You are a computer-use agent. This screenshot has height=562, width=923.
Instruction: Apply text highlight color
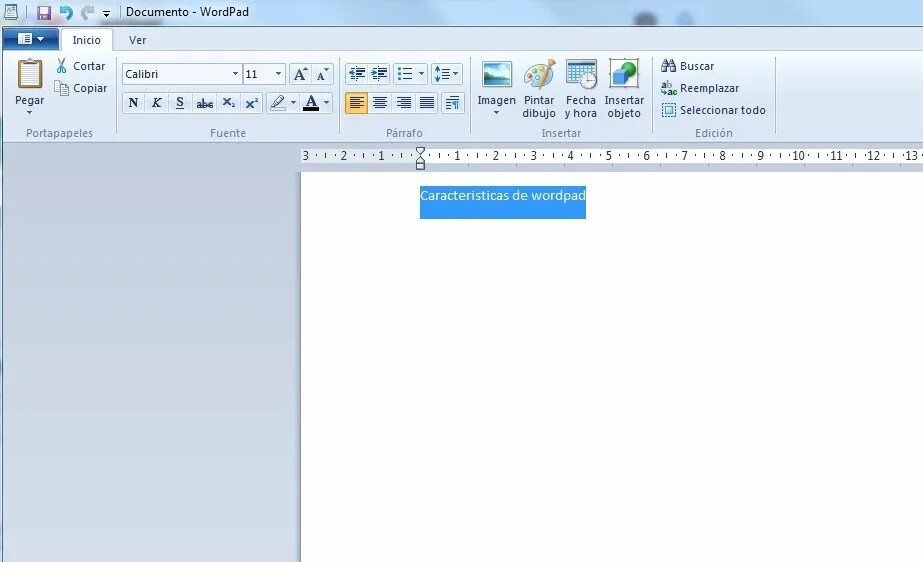(x=277, y=103)
